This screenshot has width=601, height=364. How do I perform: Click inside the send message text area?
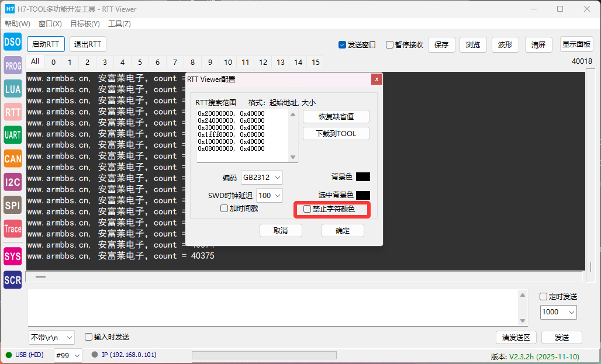272,307
